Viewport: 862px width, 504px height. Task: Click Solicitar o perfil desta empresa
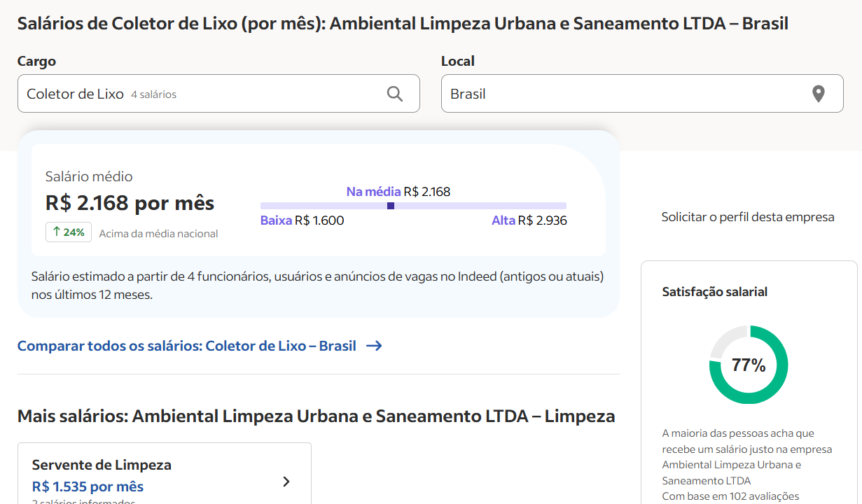(x=748, y=217)
